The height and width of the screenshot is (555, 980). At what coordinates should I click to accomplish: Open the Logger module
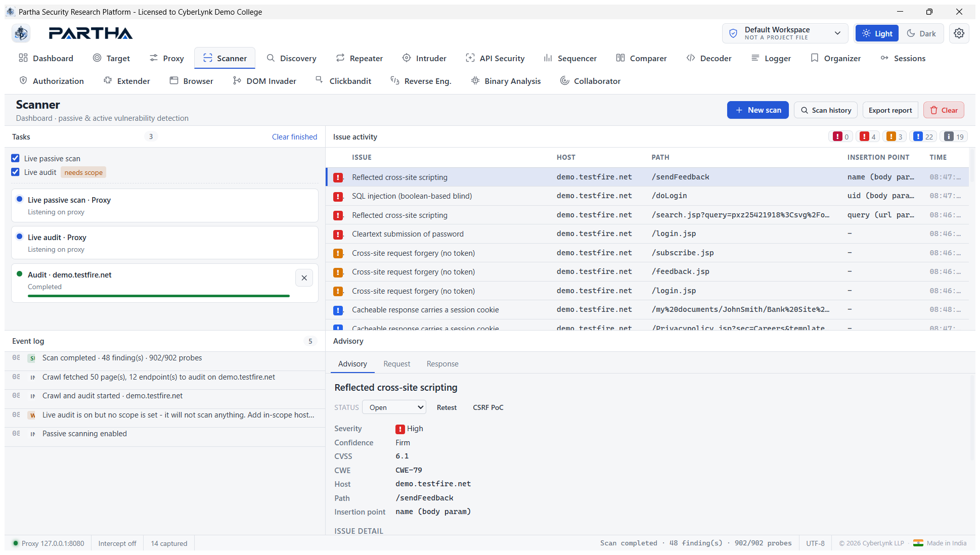click(771, 58)
